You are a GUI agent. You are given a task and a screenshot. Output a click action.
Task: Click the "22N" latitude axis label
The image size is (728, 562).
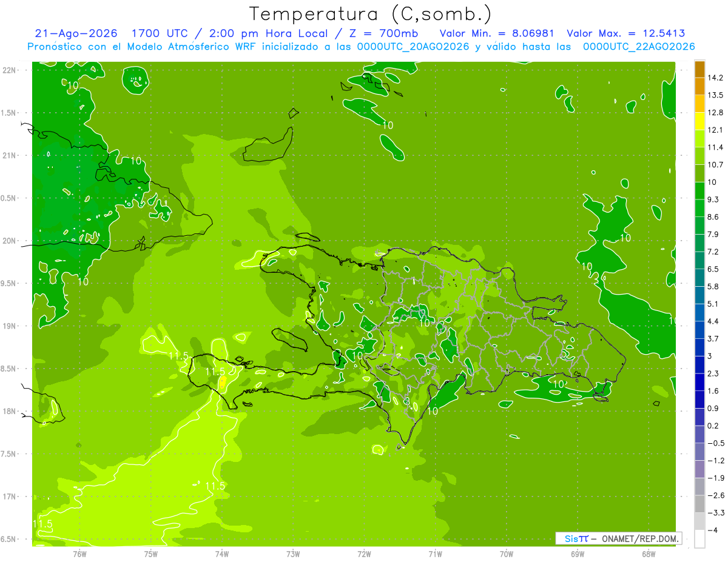[x=8, y=70]
